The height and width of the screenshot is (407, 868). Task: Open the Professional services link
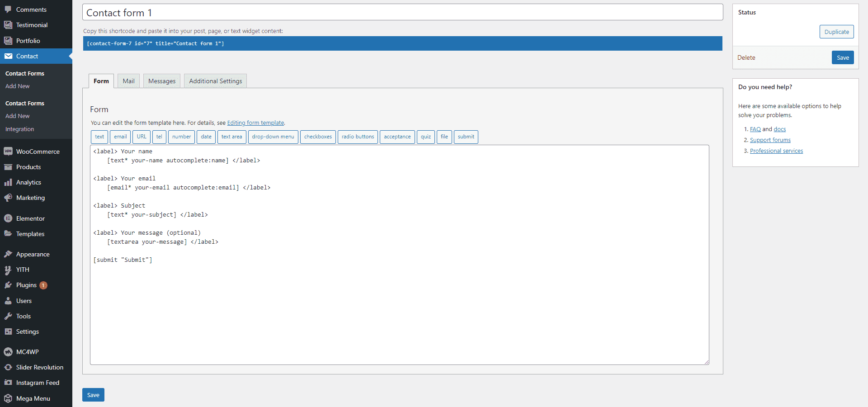[776, 151]
